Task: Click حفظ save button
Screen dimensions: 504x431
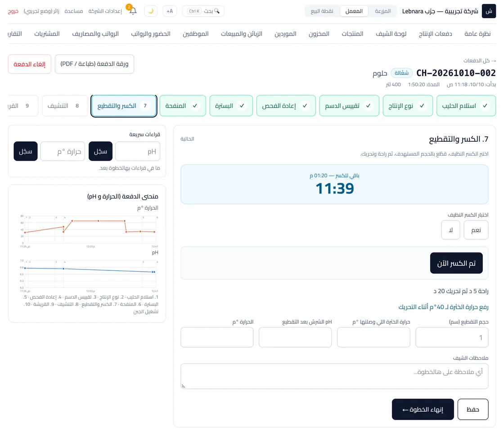Action: [x=473, y=409]
